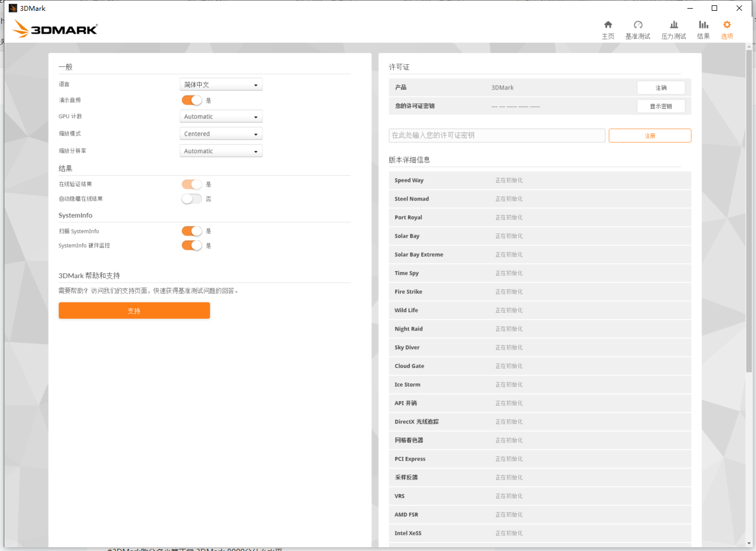Select the Wild Life version row

[540, 311]
